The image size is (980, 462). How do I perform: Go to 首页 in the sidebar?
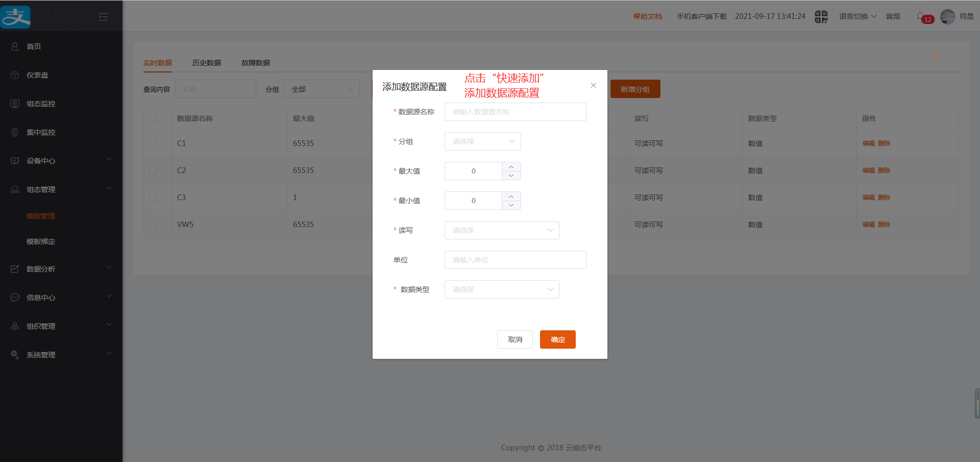[34, 46]
